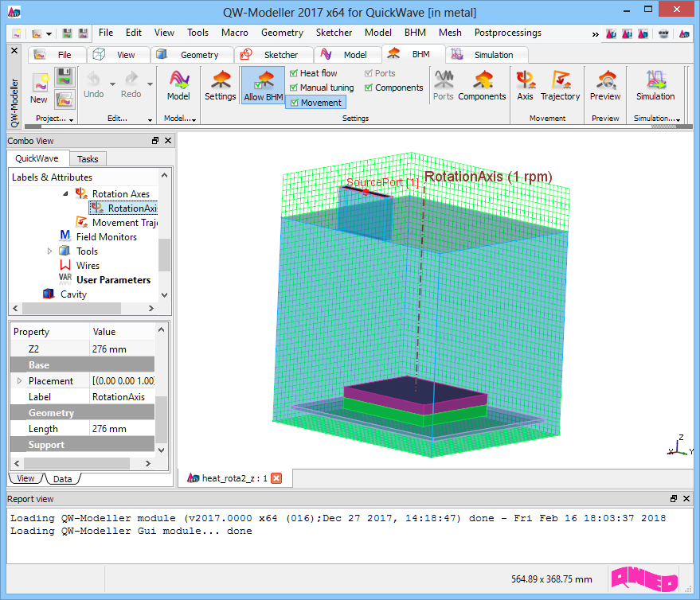Switch to the Tasks panel tab

point(88,158)
